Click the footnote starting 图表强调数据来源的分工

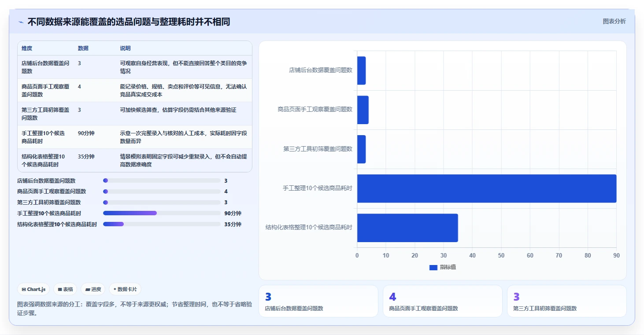[134, 309]
